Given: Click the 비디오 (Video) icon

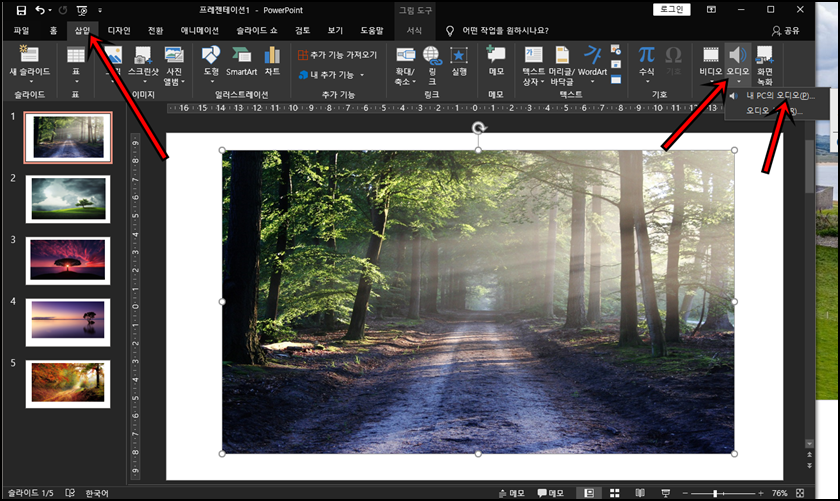Looking at the screenshot, I should point(711,55).
